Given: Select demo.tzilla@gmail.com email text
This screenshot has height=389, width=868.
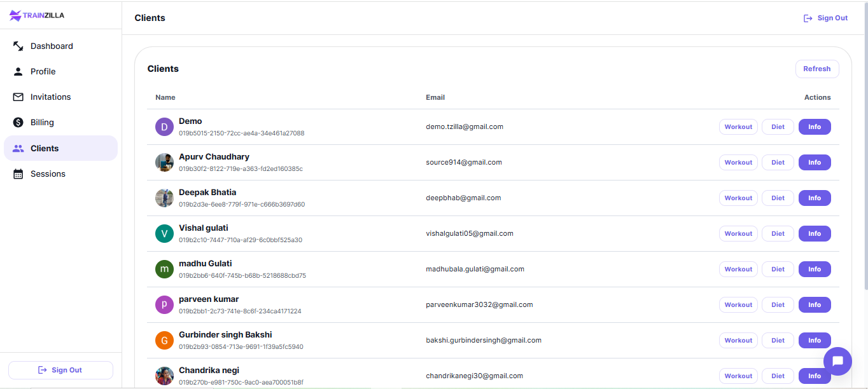Looking at the screenshot, I should (464, 126).
